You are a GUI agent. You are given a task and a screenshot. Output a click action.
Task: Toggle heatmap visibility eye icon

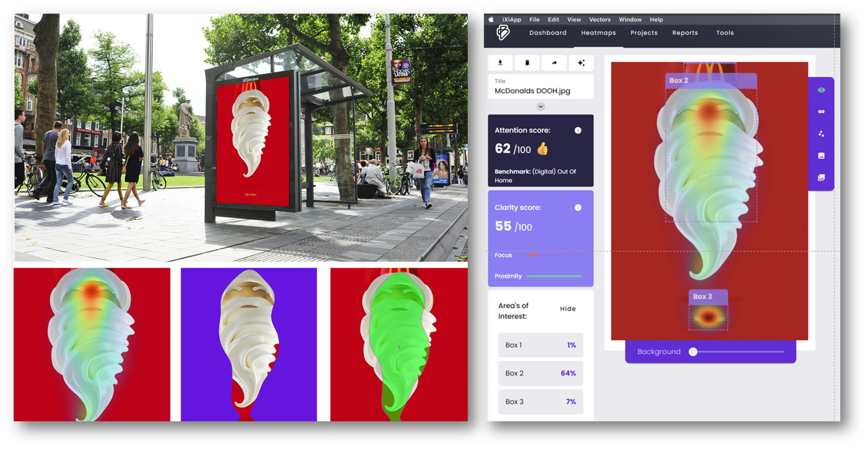point(821,90)
